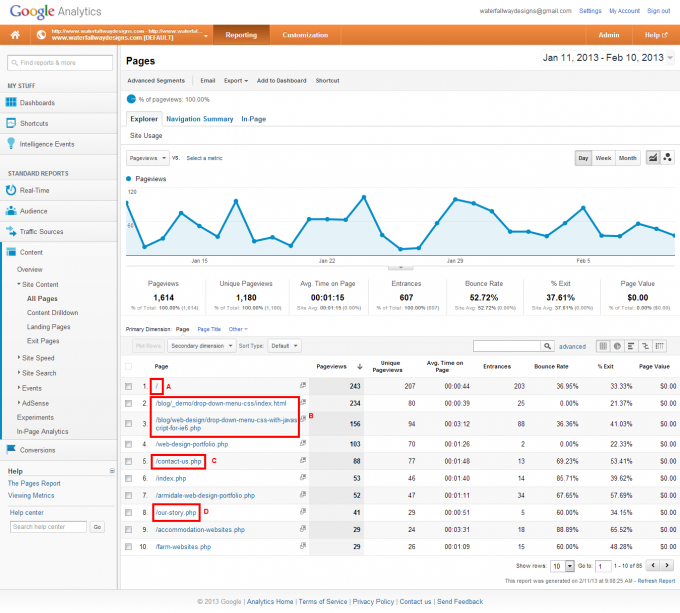Go to next page of results arrow
The height and width of the screenshot is (613, 680).
(667, 565)
